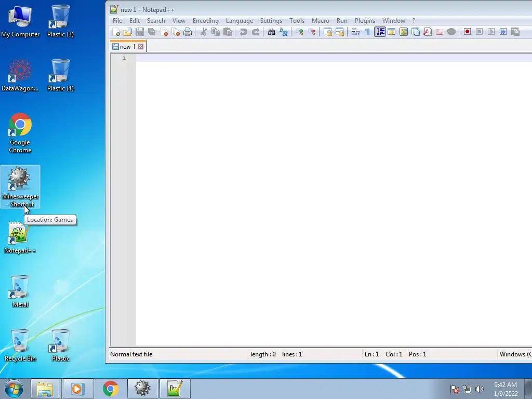The width and height of the screenshot is (532, 399).
Task: Open the Language menu
Action: point(240,21)
